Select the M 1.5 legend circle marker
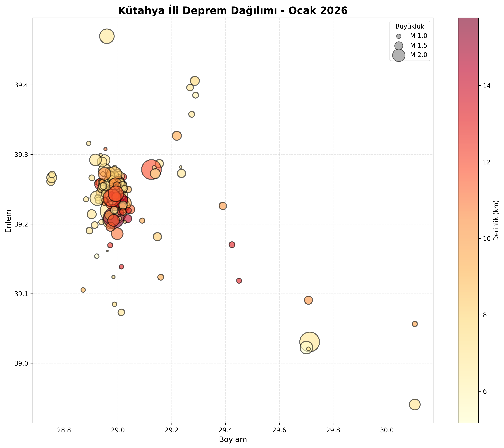This screenshot has width=504, height=448. 399,46
